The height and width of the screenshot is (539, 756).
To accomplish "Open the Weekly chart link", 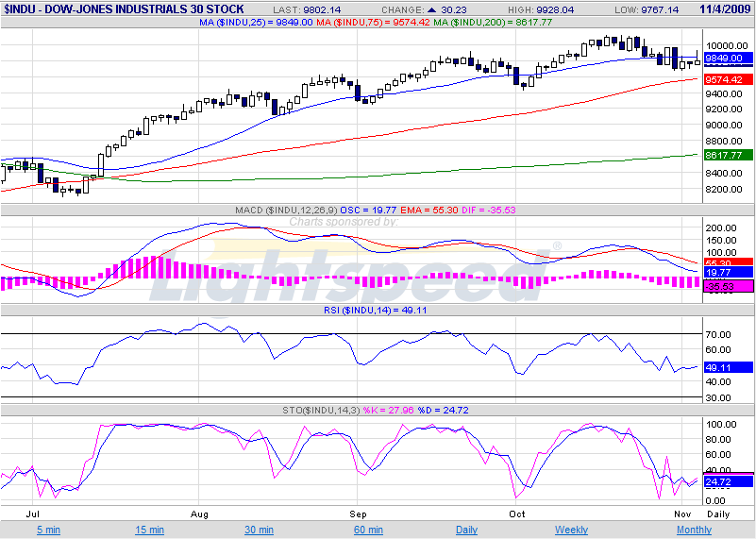I will click(x=571, y=530).
